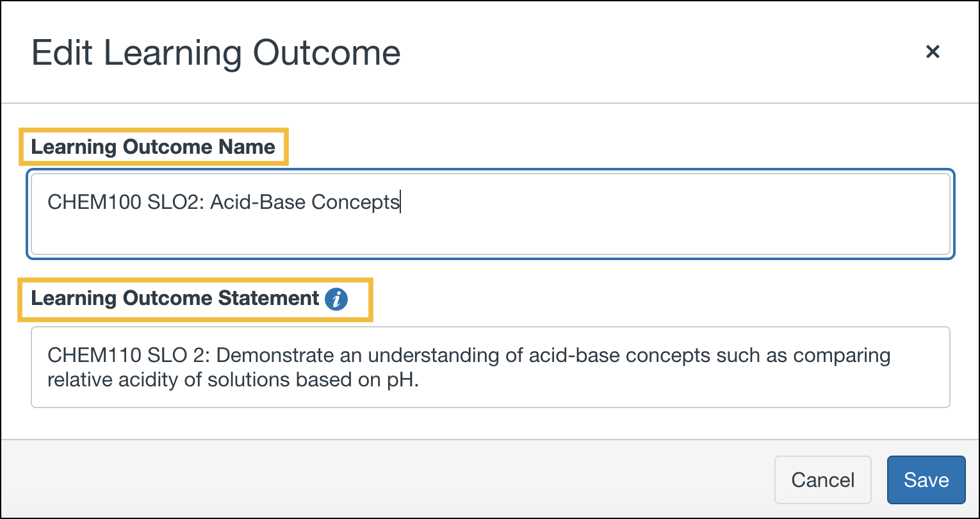Click the CHEM100 SLO2 name text

[223, 202]
